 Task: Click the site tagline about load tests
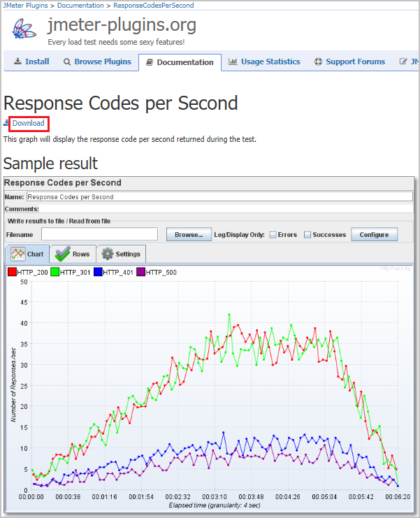pyautogui.click(x=116, y=42)
